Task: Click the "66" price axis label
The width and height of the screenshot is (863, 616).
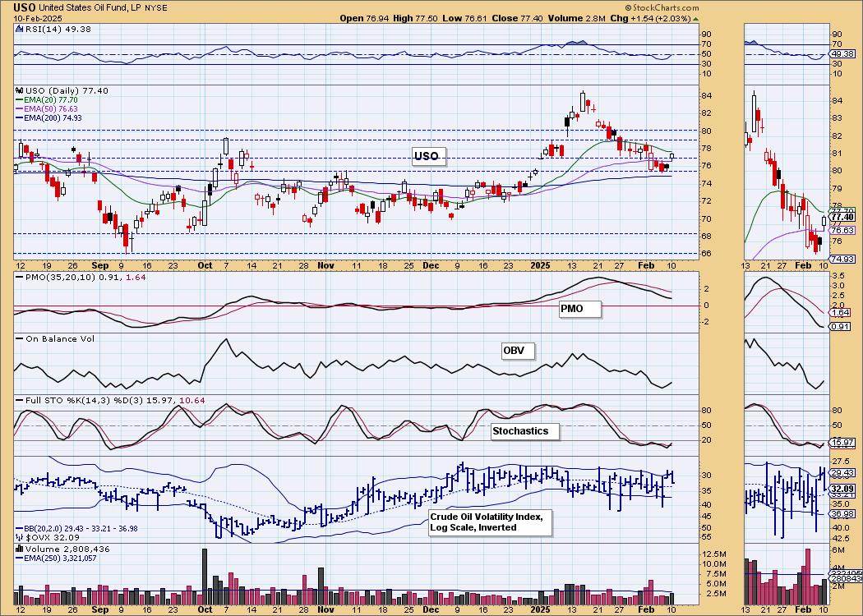Action: pyautogui.click(x=707, y=254)
